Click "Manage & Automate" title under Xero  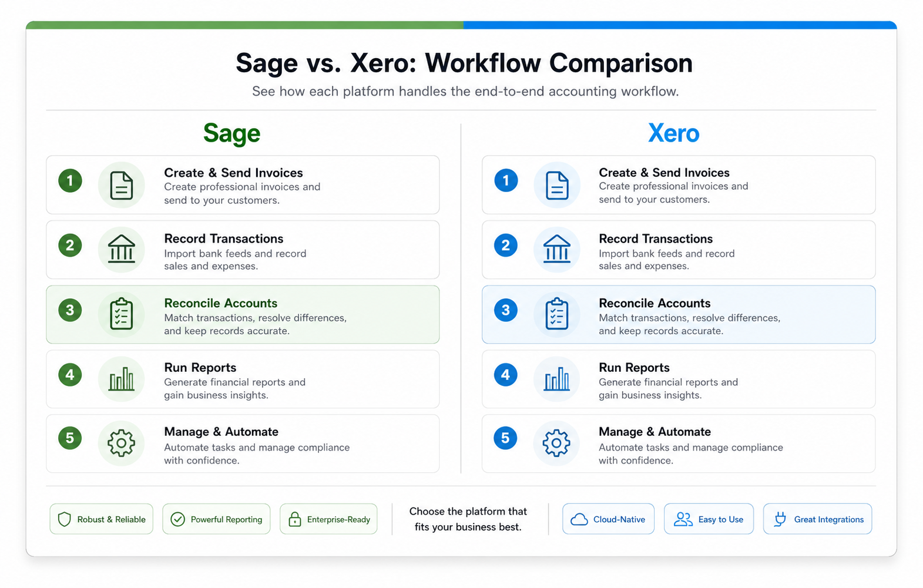coord(655,432)
